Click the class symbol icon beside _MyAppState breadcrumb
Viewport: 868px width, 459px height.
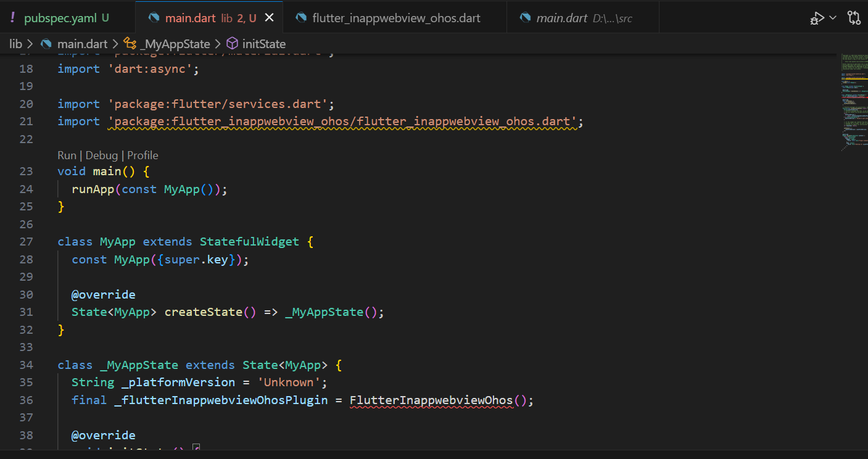[x=130, y=44]
